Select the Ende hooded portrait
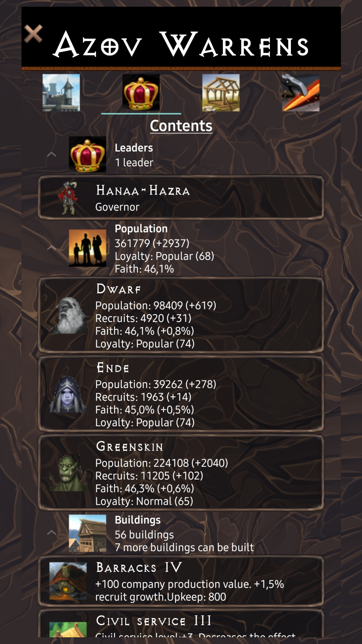 click(x=68, y=394)
